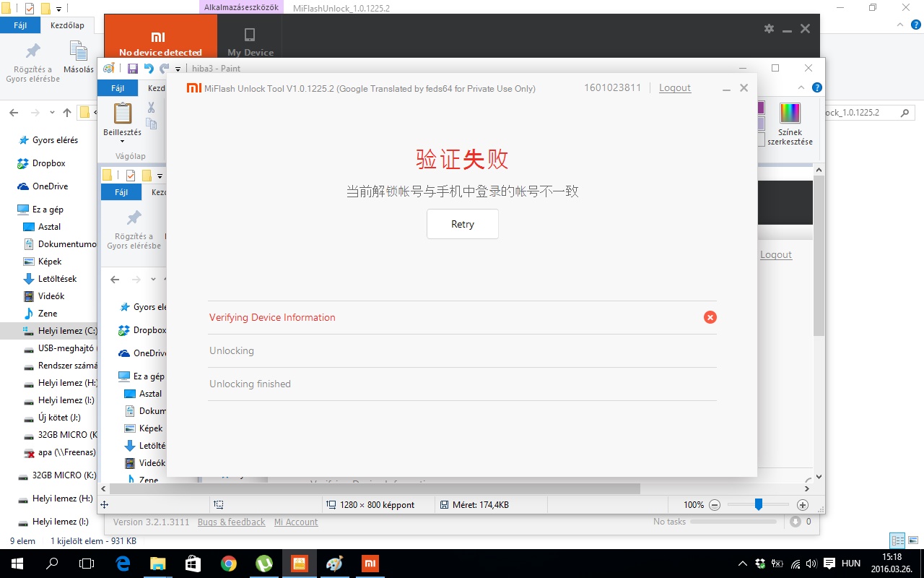The image size is (924, 578).
Task: Click the Redo arrow in Paint
Action: tap(165, 69)
